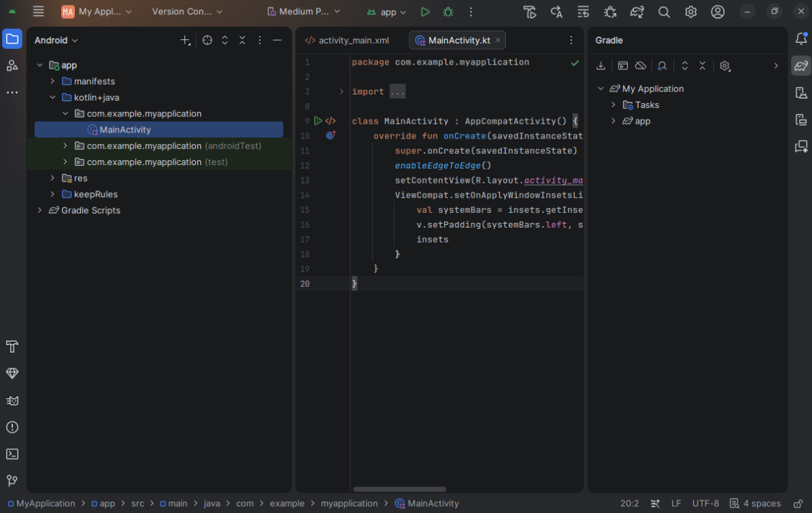This screenshot has height=513, width=812.
Task: Switch to activity_main.xml tab
Action: (x=347, y=40)
